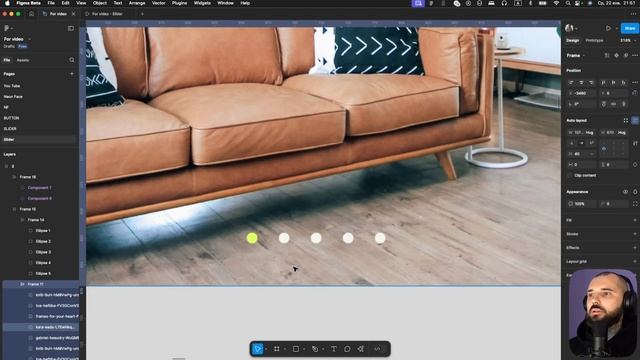Open the Plugins menu

click(x=179, y=3)
